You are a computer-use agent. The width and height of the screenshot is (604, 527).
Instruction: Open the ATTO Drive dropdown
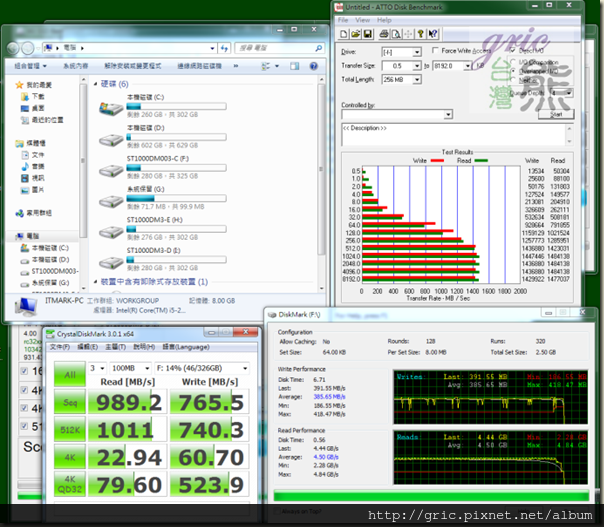click(415, 51)
